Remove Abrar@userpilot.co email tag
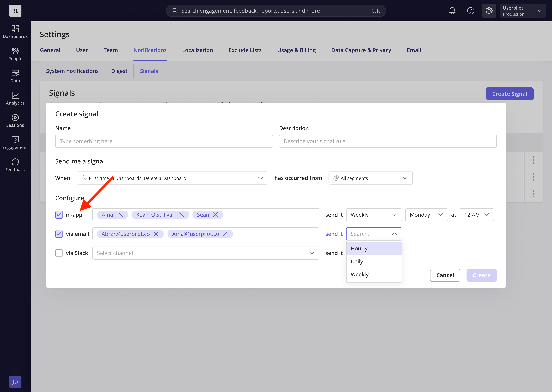Screen dimensions: 552x392 pos(156,234)
